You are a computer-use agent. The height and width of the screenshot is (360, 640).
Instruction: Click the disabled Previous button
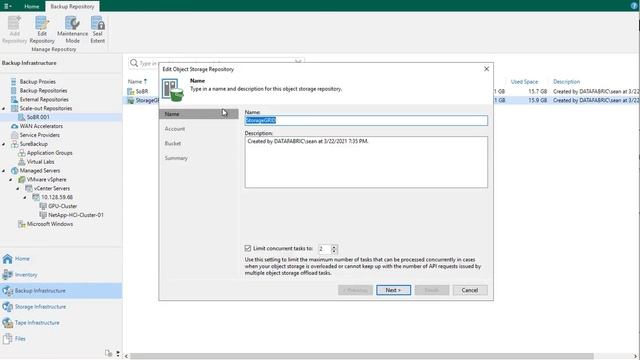355,290
